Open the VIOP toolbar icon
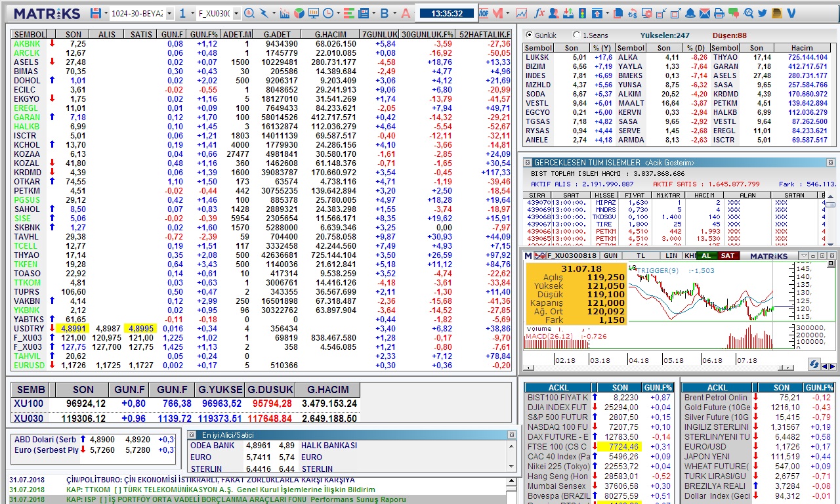The width and height of the screenshot is (840, 504). pos(483,13)
